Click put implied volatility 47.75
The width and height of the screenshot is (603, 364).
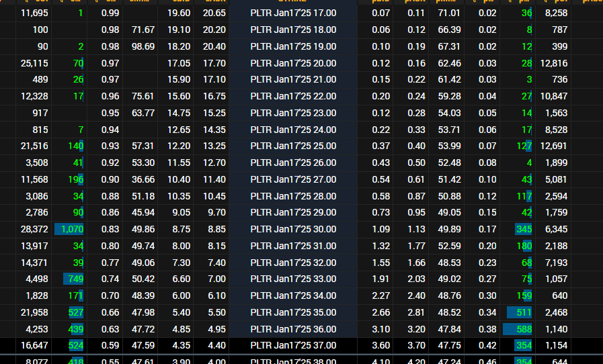(x=449, y=346)
